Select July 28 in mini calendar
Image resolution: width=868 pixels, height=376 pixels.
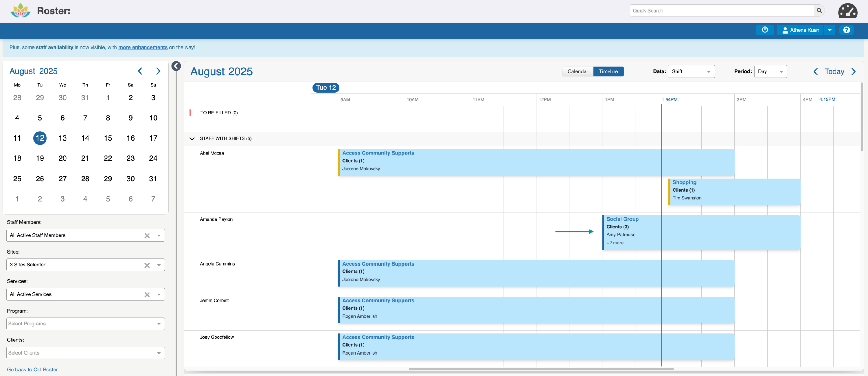(17, 98)
